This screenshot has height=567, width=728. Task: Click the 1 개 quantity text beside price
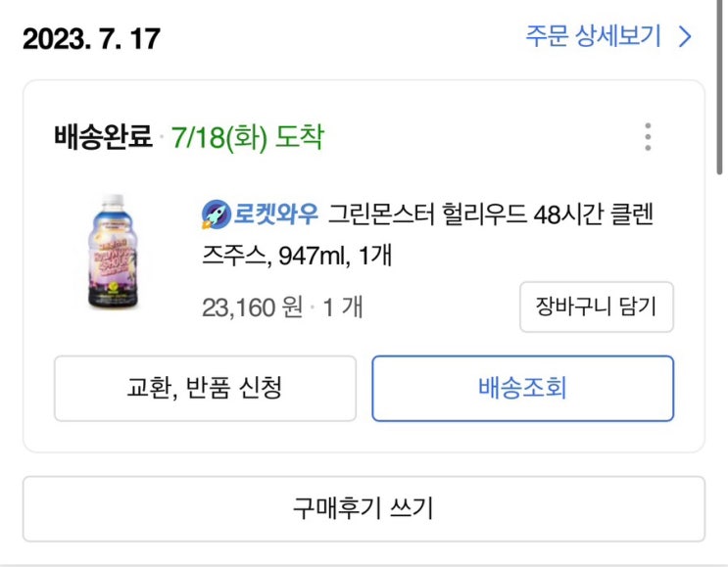point(343,307)
